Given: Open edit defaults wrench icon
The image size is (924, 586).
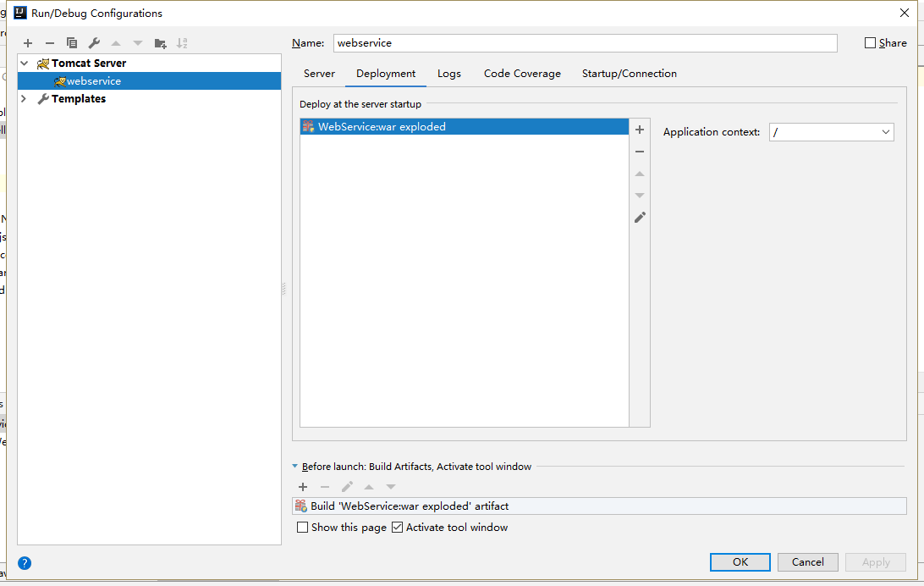Looking at the screenshot, I should pyautogui.click(x=94, y=43).
